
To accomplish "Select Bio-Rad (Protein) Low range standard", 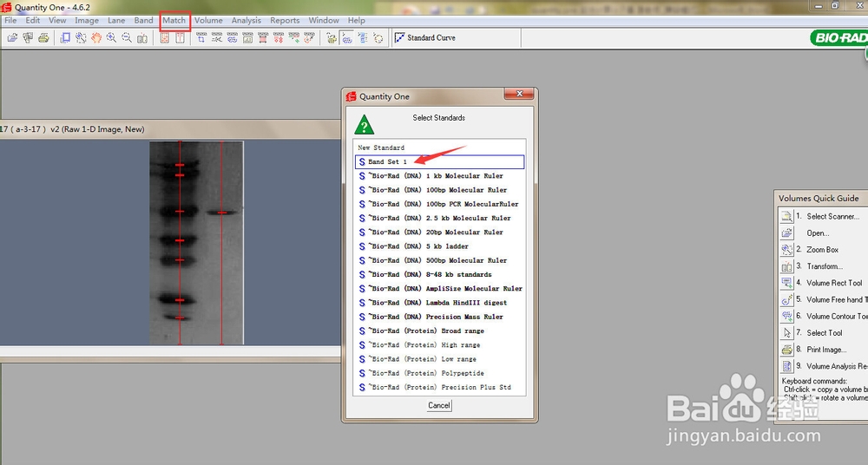I will (x=439, y=359).
